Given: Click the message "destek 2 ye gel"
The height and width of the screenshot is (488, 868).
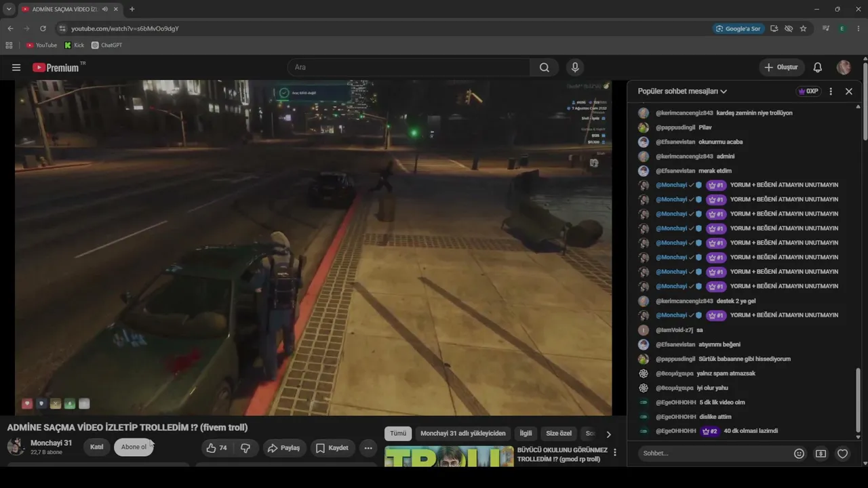Looking at the screenshot, I should (x=736, y=301).
